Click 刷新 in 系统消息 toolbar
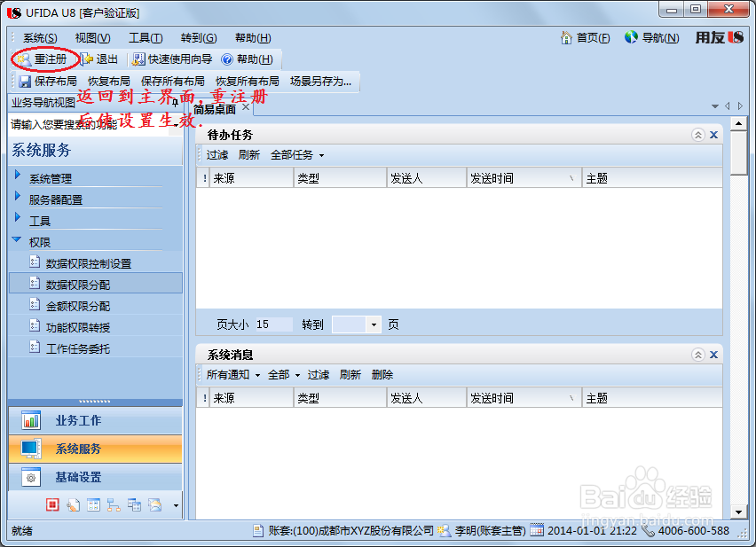The image size is (756, 547). pyautogui.click(x=350, y=375)
